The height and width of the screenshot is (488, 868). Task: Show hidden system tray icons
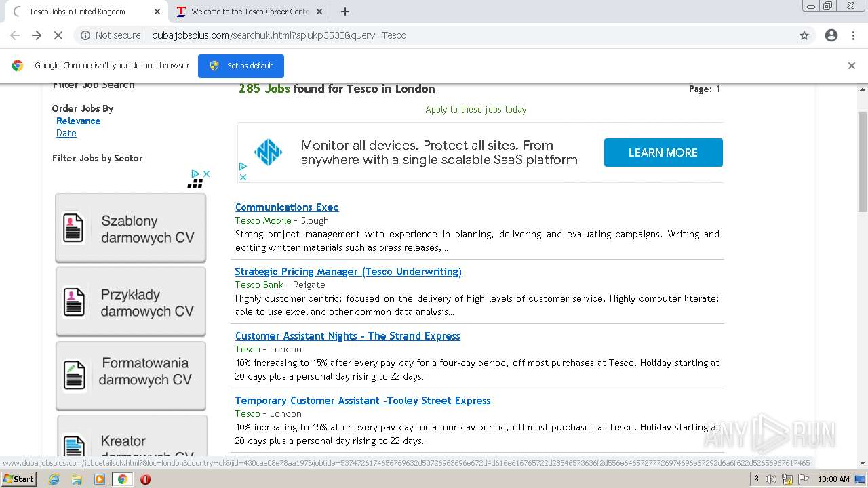pyautogui.click(x=756, y=479)
